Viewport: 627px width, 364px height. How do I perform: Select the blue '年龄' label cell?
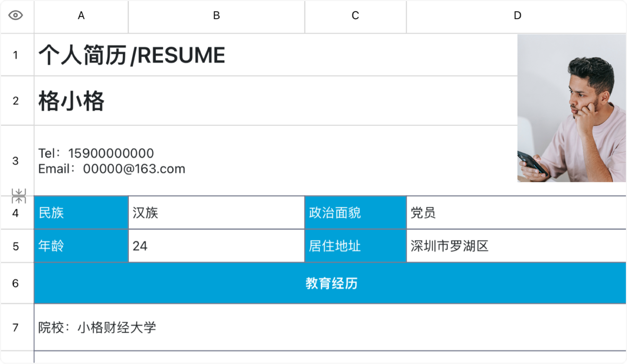tap(81, 246)
